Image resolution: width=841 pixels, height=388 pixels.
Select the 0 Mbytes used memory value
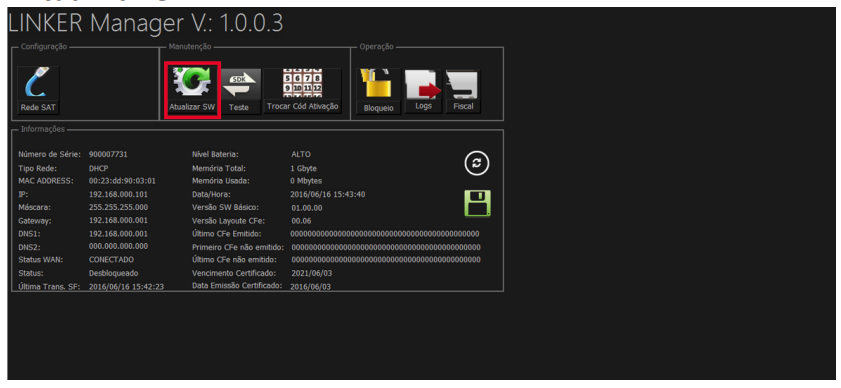(306, 181)
